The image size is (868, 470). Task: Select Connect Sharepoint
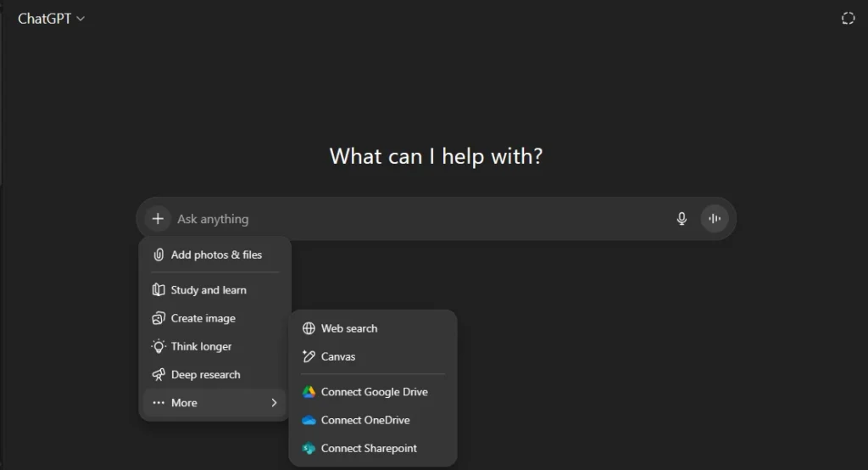click(x=373, y=449)
